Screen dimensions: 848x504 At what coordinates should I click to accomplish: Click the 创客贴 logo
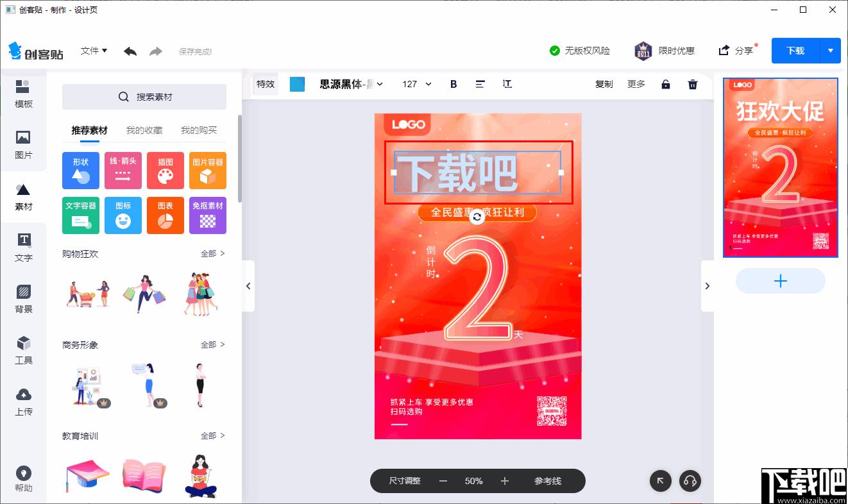coord(36,51)
